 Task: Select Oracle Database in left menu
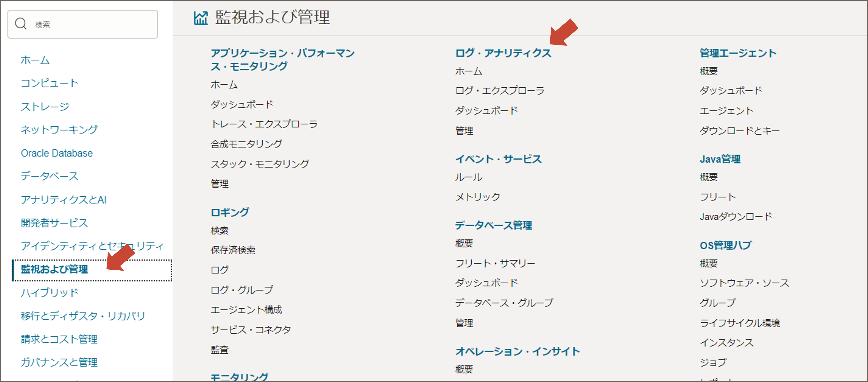pyautogui.click(x=57, y=153)
